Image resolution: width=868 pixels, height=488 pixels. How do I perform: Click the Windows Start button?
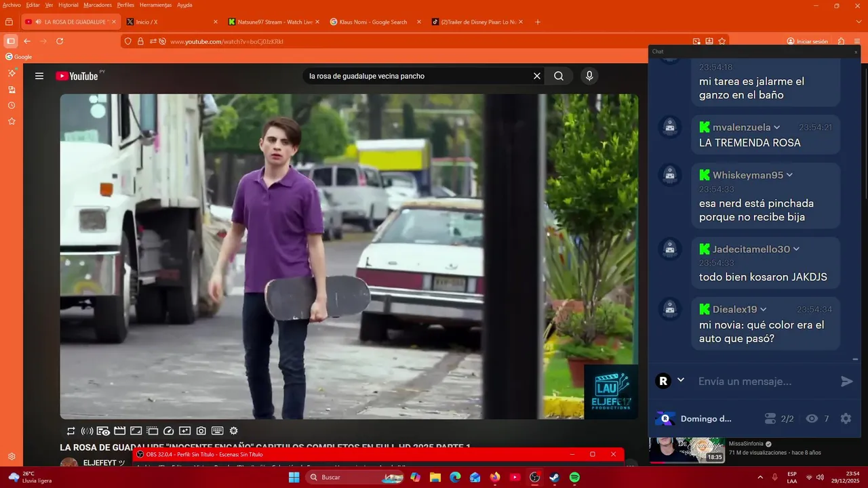[x=294, y=477]
